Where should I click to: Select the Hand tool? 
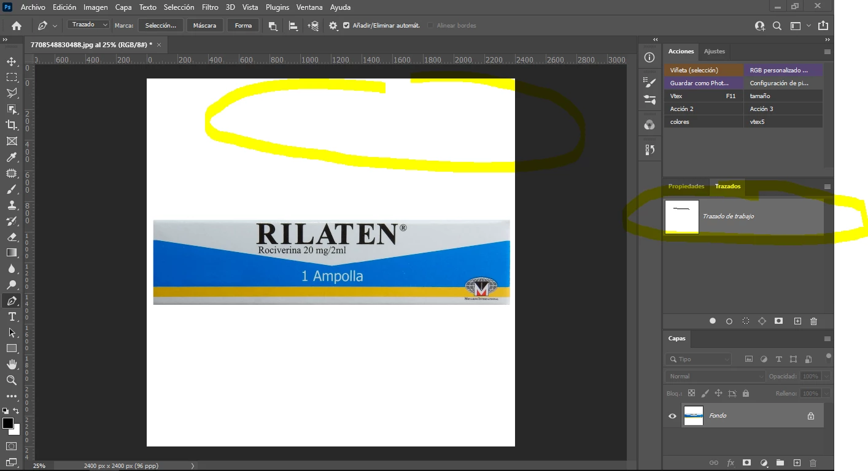click(11, 364)
